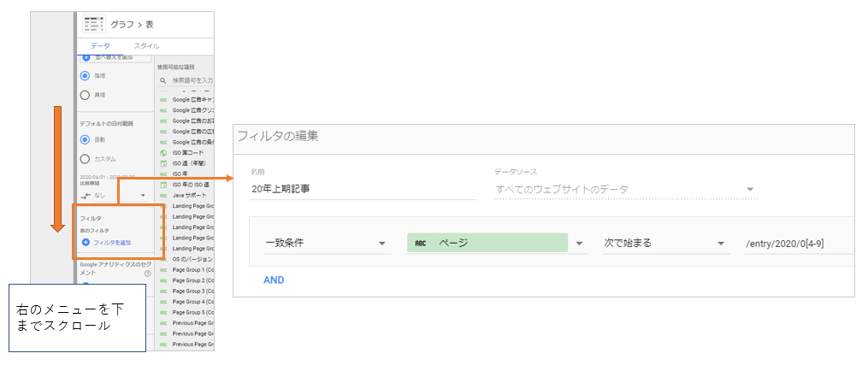Click the plus icon next to フィルタを追加
Viewport: 868px width, 371px height.
coord(86,243)
